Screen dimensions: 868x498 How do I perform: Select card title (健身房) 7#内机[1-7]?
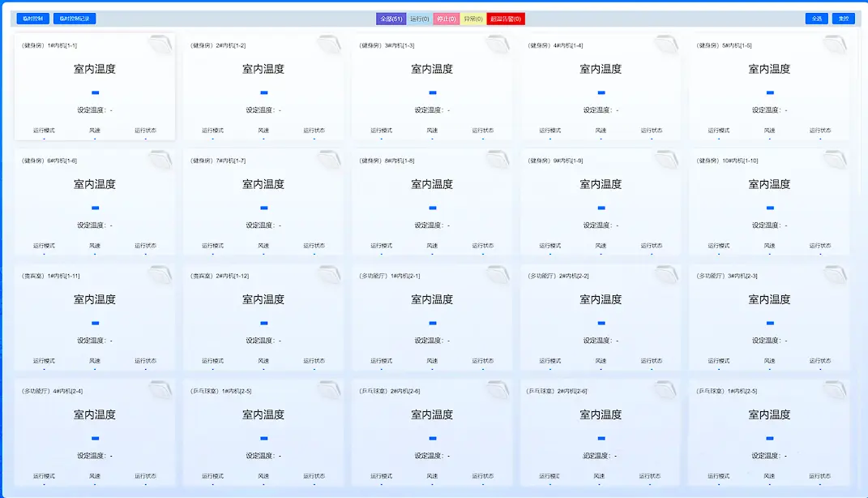tap(218, 161)
